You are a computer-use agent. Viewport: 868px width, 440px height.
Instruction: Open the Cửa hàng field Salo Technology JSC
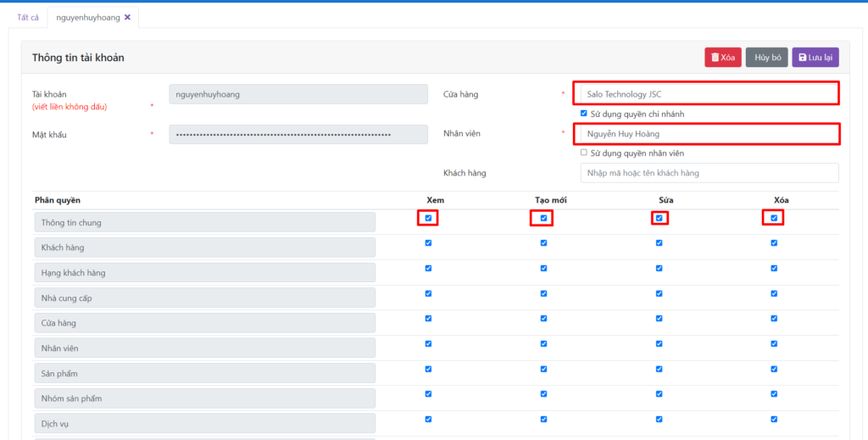709,94
